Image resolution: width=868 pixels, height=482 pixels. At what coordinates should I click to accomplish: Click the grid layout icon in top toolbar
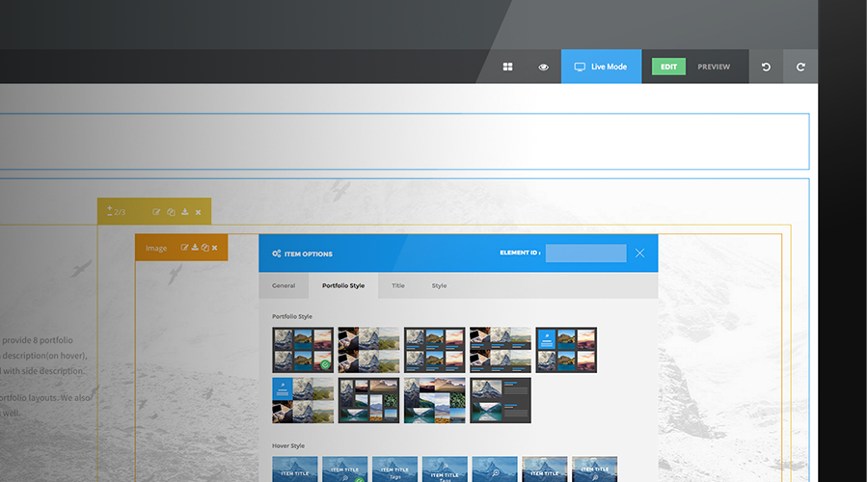click(508, 67)
